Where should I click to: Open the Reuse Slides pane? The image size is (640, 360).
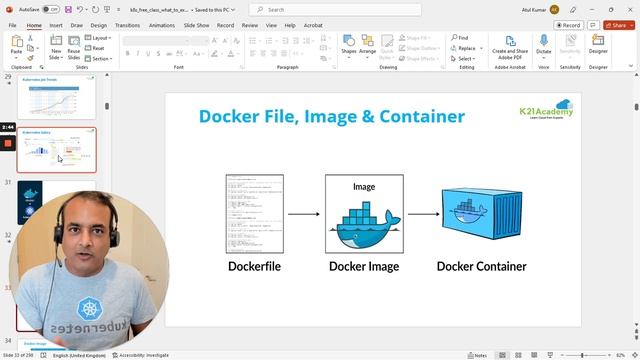click(x=74, y=47)
